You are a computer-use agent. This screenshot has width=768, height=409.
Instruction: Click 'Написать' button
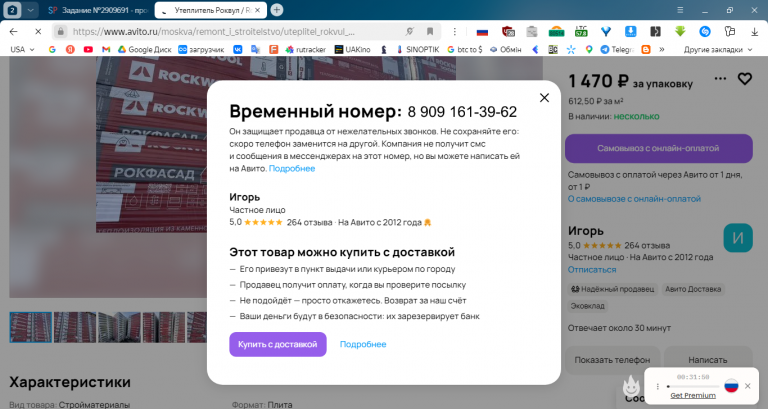[x=708, y=360]
